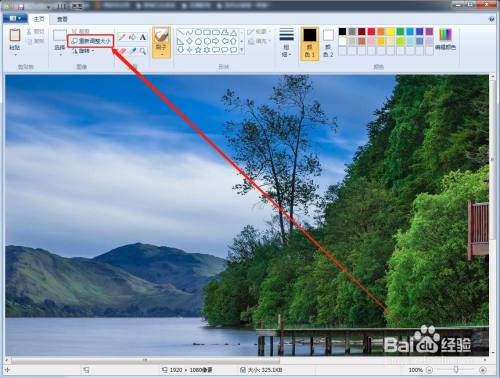The image size is (500, 378).
Task: Click the zoom slider handle
Action: pos(456,369)
